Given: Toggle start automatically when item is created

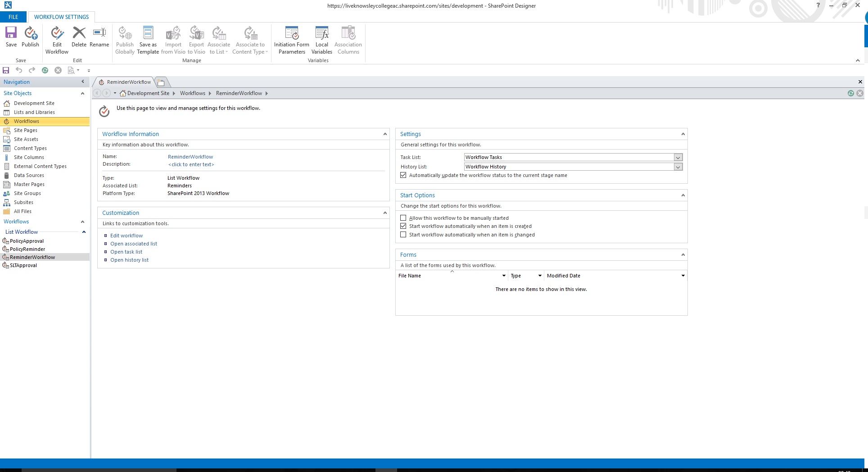Looking at the screenshot, I should pyautogui.click(x=403, y=226).
